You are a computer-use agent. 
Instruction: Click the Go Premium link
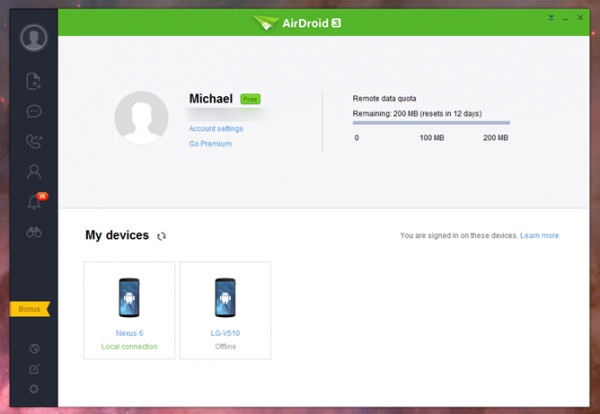[210, 144]
